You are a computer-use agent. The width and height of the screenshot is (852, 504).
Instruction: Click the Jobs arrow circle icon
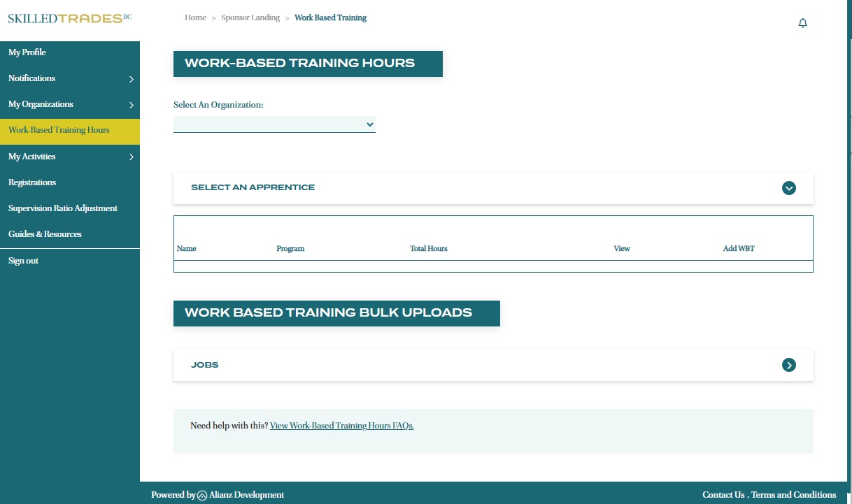(788, 365)
